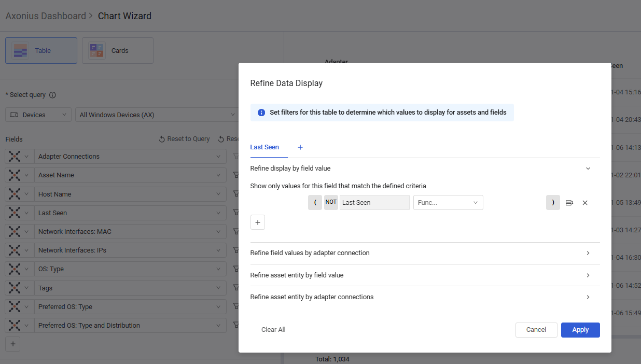
Task: Collapse Refine display by field value section
Action: 588,169
